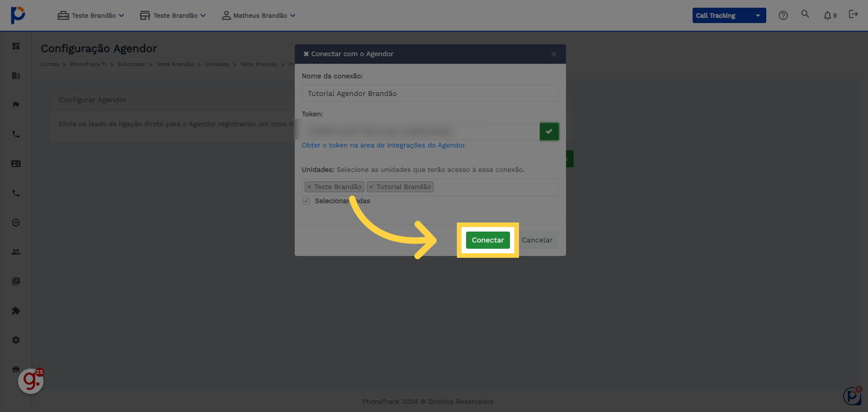The height and width of the screenshot is (412, 868).
Task: Click the search magnifier icon in the header
Action: [805, 14]
